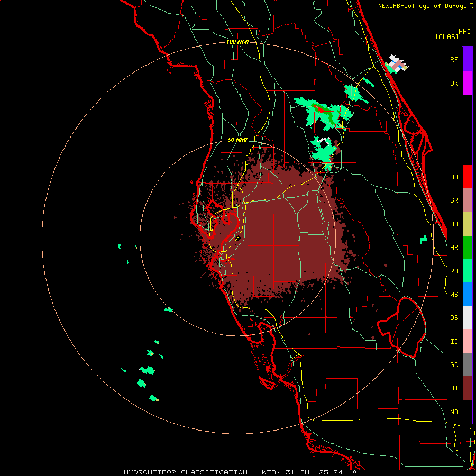Click the white and pink echo at top right

click(x=397, y=65)
